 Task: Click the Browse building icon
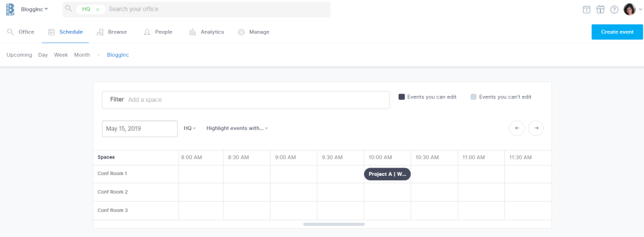tap(100, 32)
